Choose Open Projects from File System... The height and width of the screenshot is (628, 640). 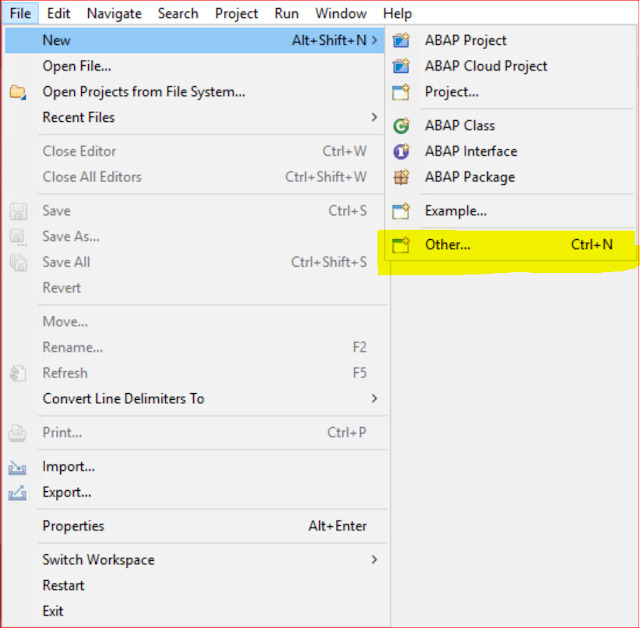(194, 92)
